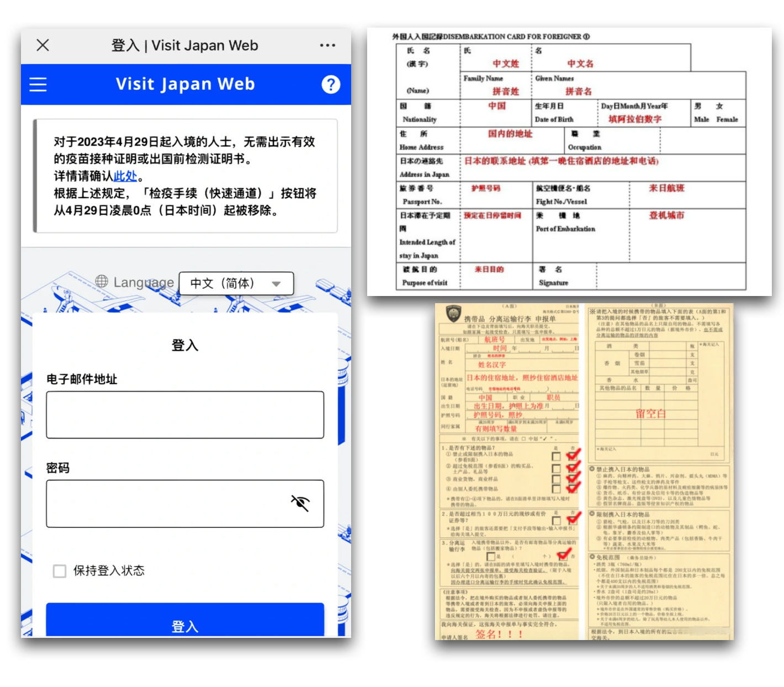Viewport: 784px width, 687px height.
Task: Open the 中文（简体）language dropdown
Action: tap(236, 283)
